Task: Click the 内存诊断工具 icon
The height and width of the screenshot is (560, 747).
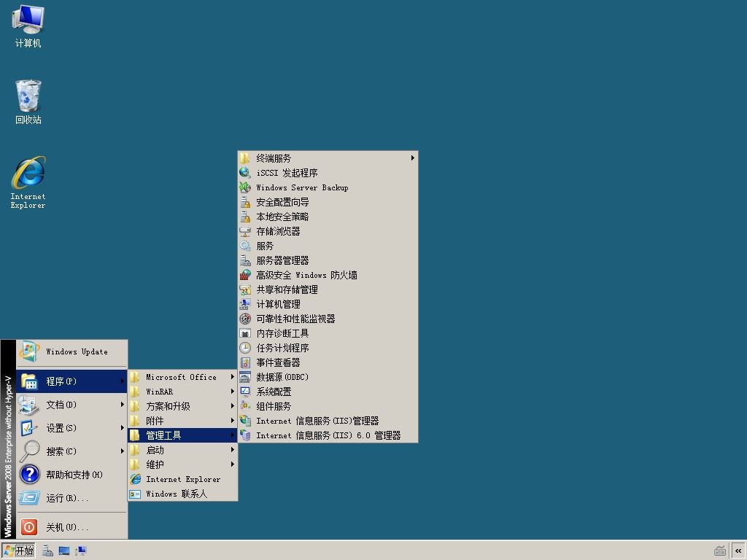Action: (x=245, y=333)
